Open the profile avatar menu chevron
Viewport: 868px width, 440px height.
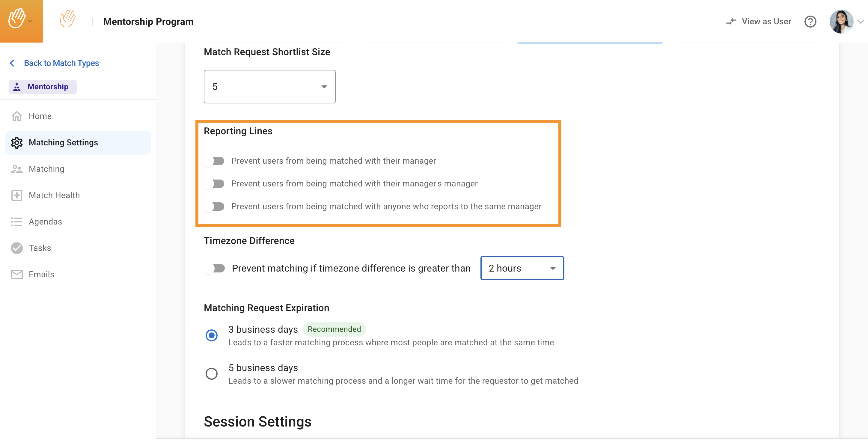pyautogui.click(x=860, y=22)
